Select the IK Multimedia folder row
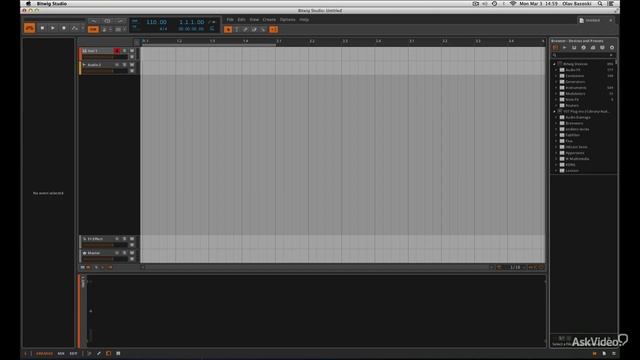640x360 pixels. [x=583, y=159]
